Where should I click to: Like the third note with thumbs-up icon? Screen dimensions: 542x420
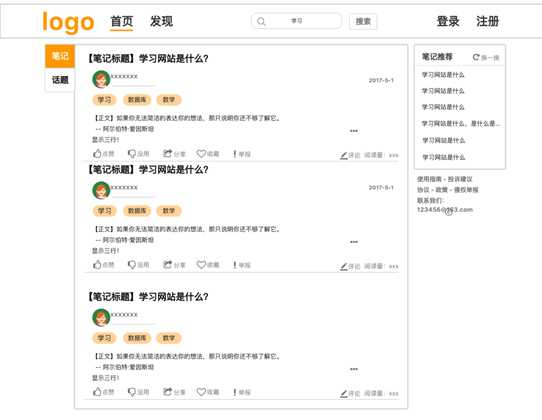tap(97, 392)
